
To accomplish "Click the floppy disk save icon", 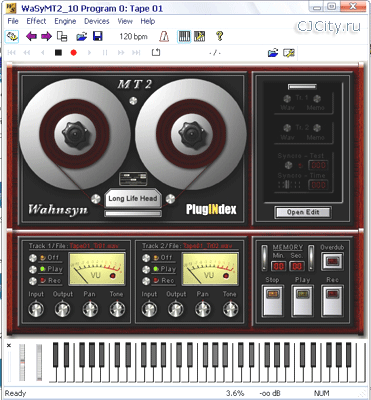I will coord(98,36).
